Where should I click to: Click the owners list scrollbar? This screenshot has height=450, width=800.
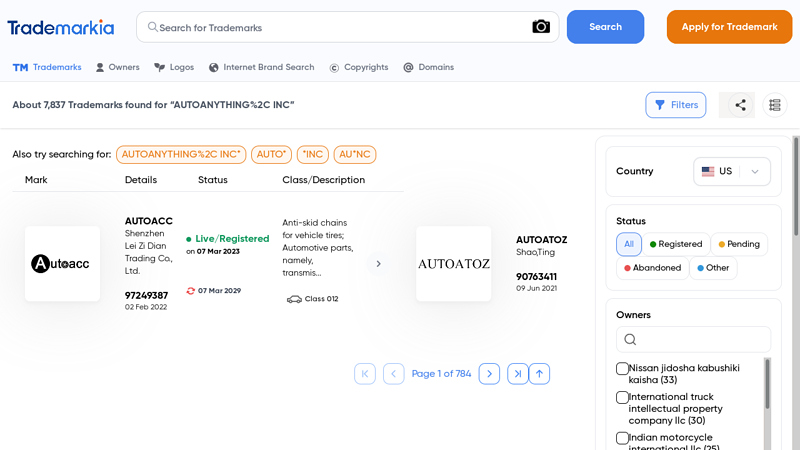(x=767, y=384)
